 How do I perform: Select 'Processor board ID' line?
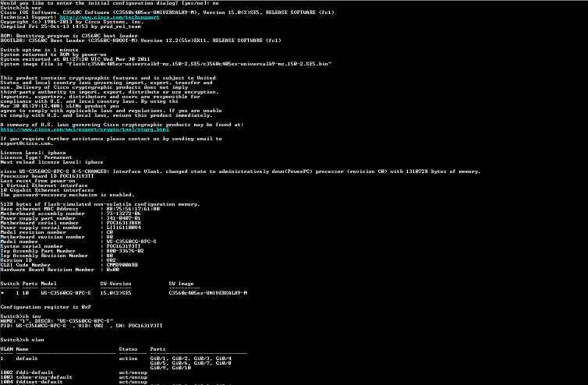tap(48, 176)
